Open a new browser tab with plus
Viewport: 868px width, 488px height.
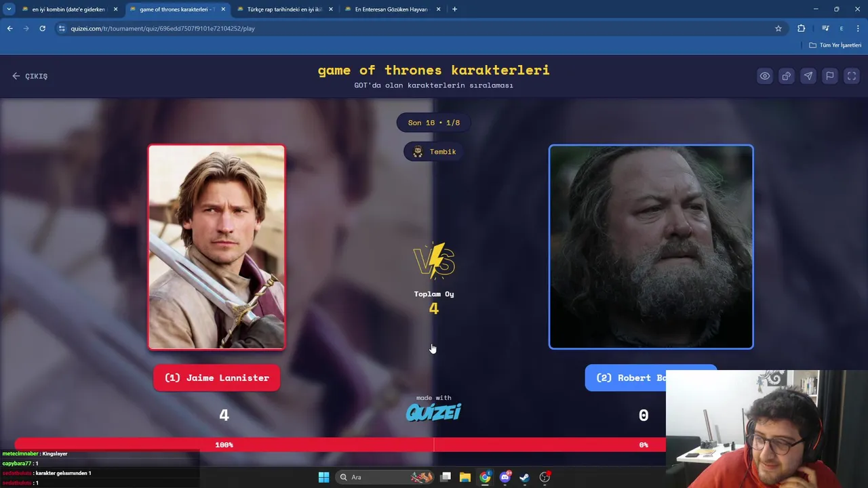(x=454, y=9)
